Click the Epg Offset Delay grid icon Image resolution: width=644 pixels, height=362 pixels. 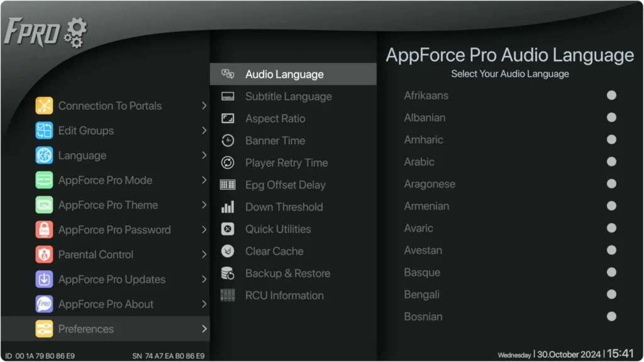click(228, 185)
